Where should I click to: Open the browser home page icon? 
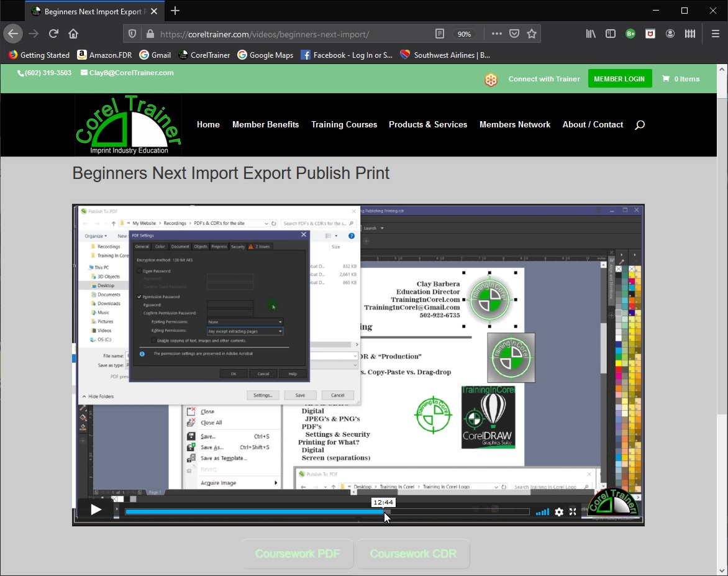tap(73, 34)
